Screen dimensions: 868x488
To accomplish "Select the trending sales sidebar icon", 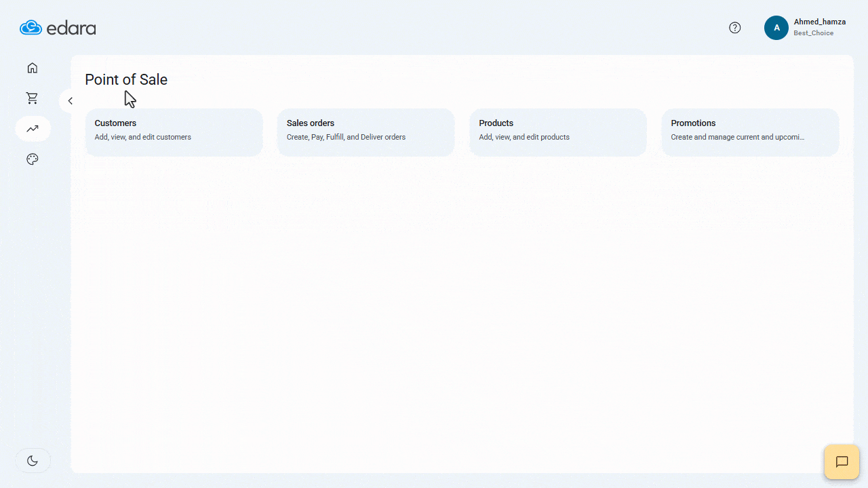I will pos(33,129).
